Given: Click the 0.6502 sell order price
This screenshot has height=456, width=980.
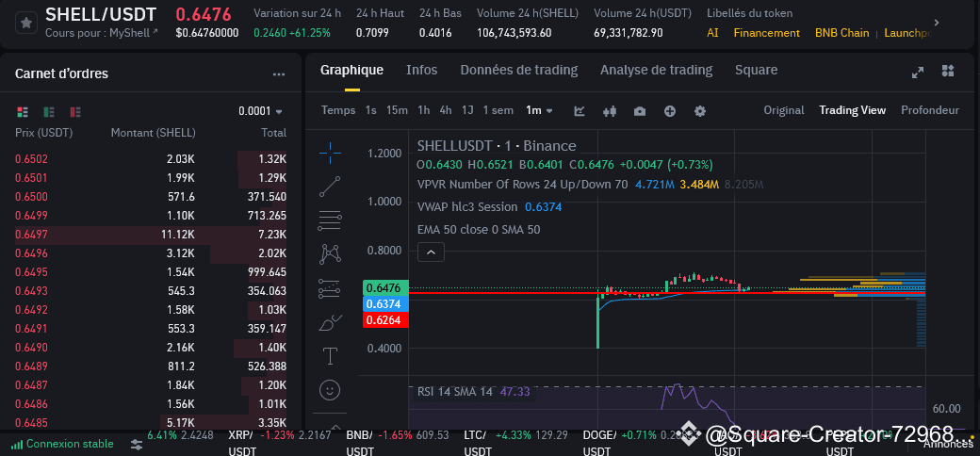Looking at the screenshot, I should pyautogui.click(x=31, y=159).
